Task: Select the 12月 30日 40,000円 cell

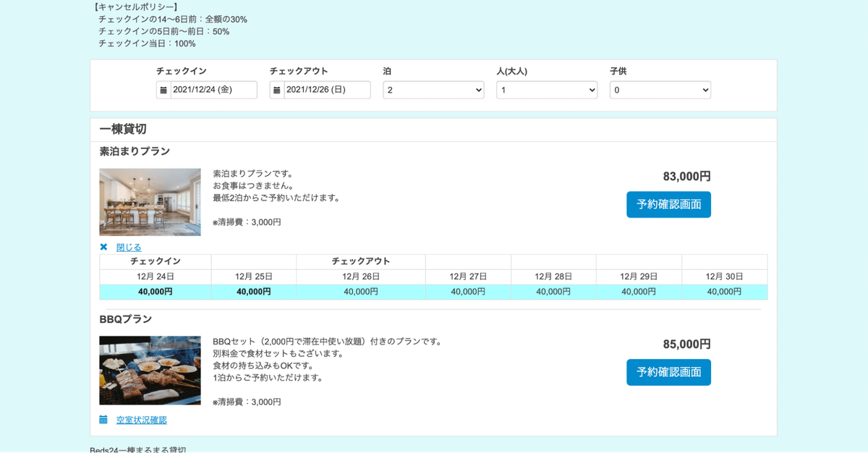Action: (x=724, y=292)
